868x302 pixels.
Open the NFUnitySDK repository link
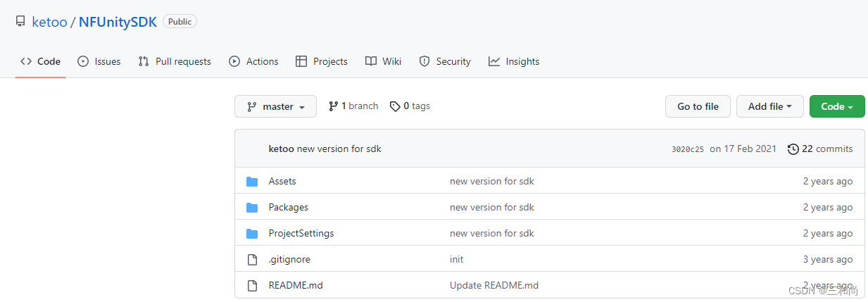(118, 22)
